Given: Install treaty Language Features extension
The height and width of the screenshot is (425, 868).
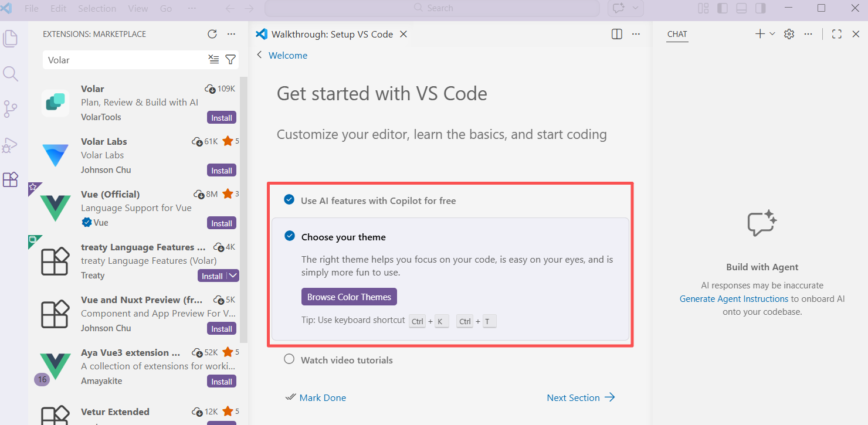Looking at the screenshot, I should pyautogui.click(x=212, y=276).
